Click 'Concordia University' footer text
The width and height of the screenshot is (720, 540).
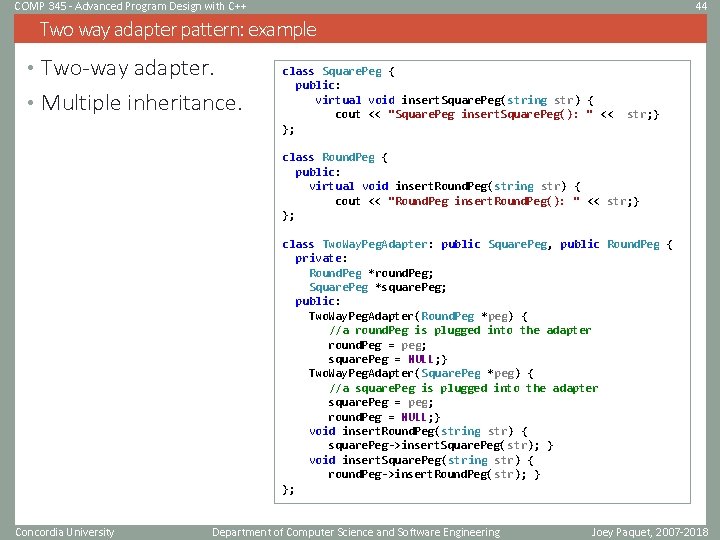pyautogui.click(x=65, y=532)
